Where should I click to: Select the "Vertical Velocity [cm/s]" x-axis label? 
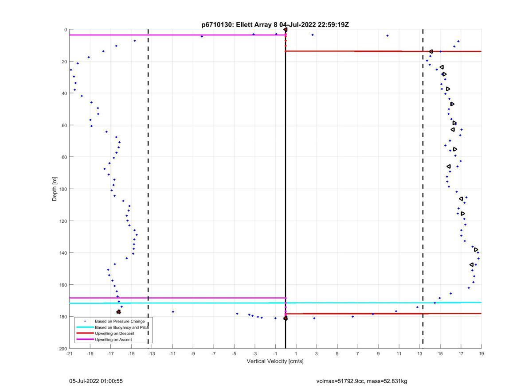pyautogui.click(x=275, y=361)
